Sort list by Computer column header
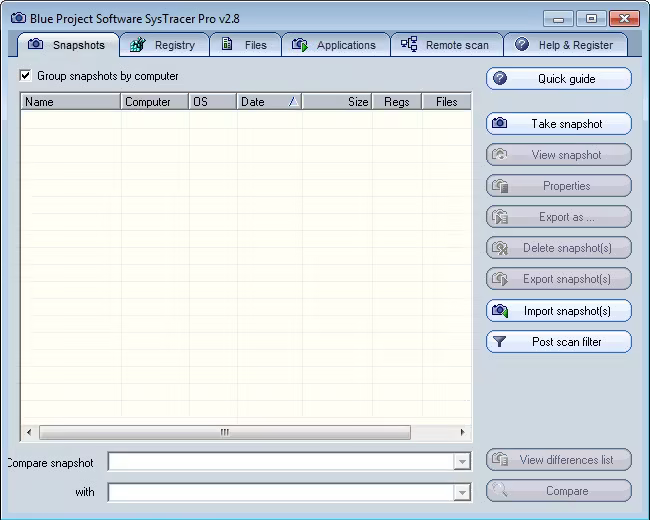Image resolution: width=650 pixels, height=520 pixels. click(155, 102)
